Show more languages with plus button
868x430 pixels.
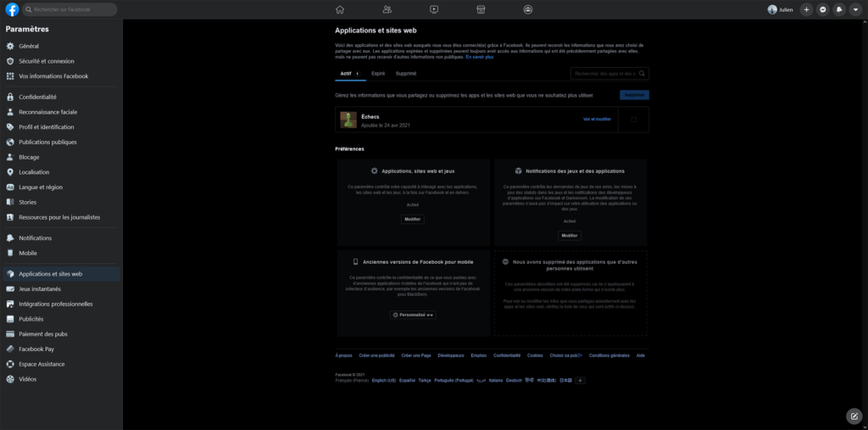580,381
